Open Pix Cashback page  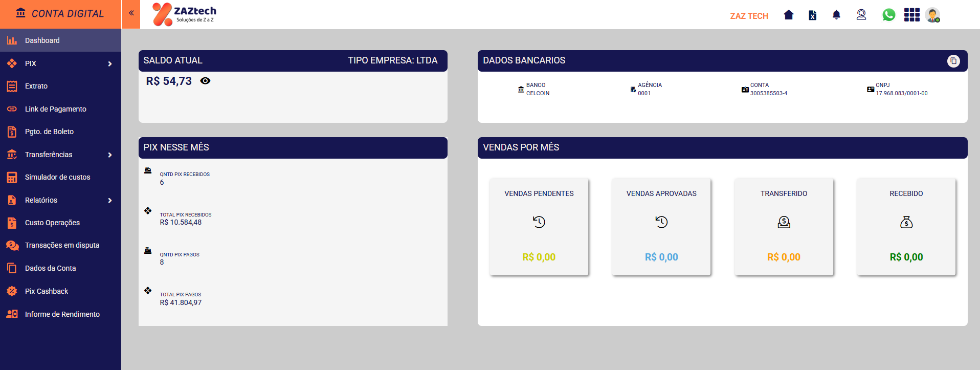tap(60, 291)
